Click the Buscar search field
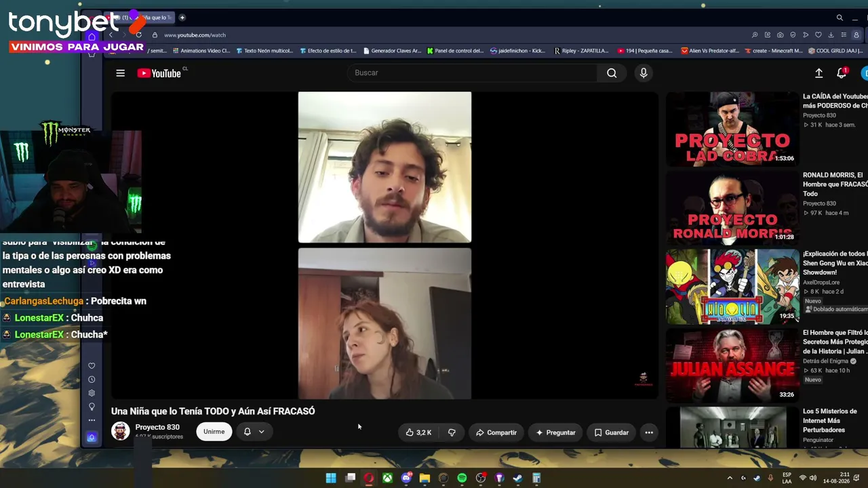868x488 pixels. pos(473,73)
